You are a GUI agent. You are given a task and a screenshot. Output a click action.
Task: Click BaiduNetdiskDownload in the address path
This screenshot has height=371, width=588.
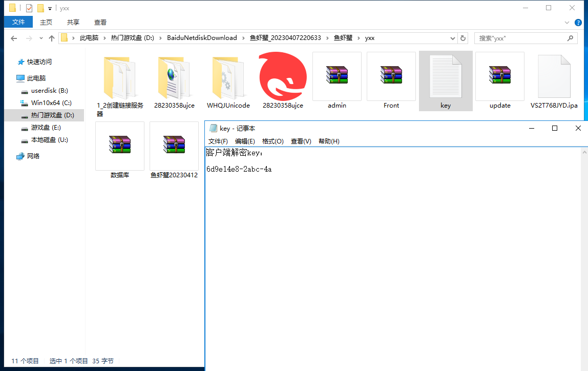click(202, 38)
